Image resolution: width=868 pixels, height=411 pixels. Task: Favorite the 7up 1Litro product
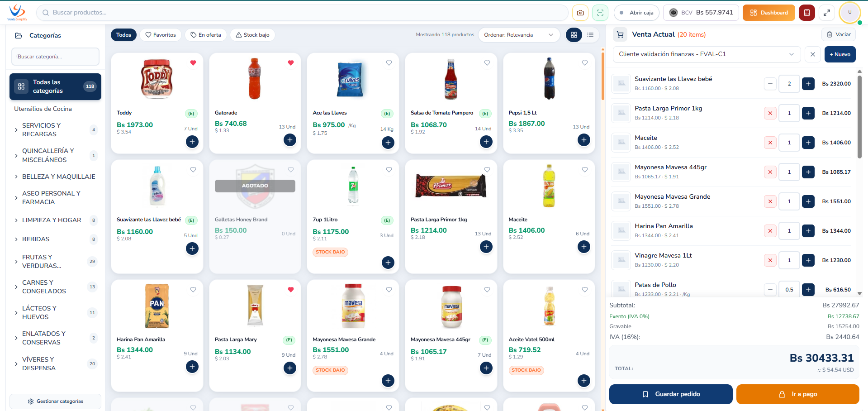pyautogui.click(x=389, y=170)
